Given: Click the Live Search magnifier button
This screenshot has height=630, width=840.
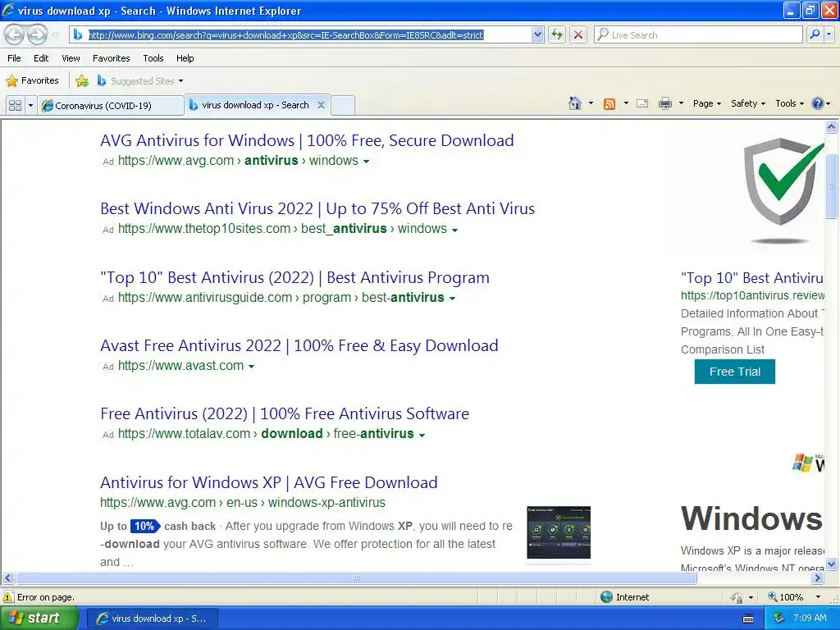Looking at the screenshot, I should coord(815,34).
